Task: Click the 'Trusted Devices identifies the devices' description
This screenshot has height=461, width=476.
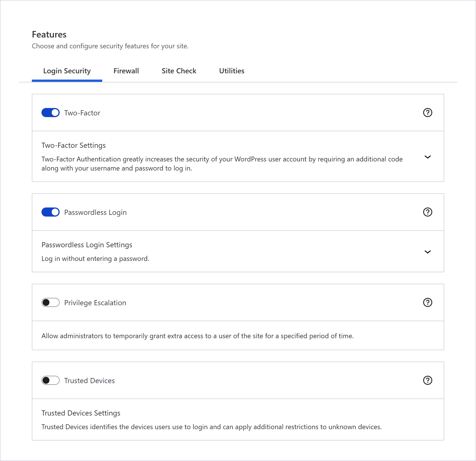Action: pos(212,427)
